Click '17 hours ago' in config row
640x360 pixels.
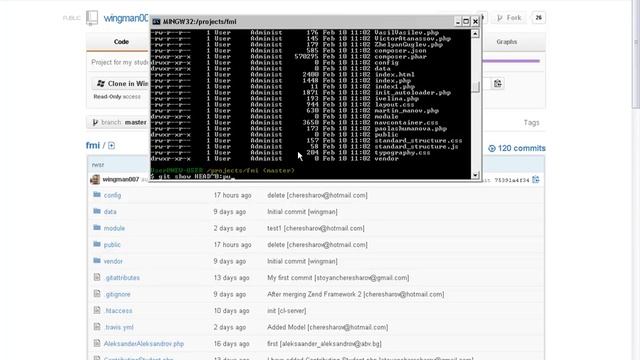(232, 196)
